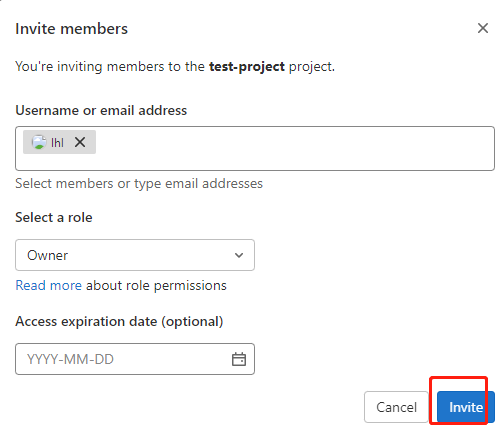Click the 'Invite members' heading
Image resolution: width=502 pixels, height=434 pixels.
(x=71, y=29)
